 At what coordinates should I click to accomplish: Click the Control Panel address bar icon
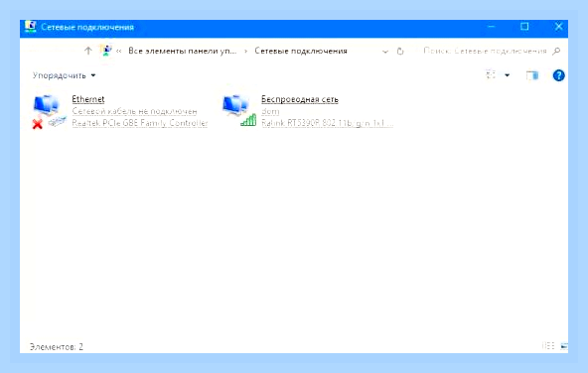click(106, 51)
